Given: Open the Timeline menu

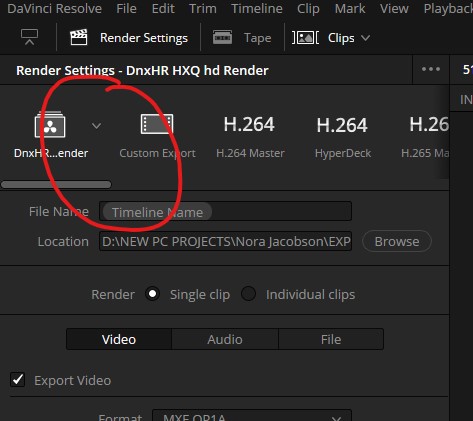Looking at the screenshot, I should coord(257,9).
